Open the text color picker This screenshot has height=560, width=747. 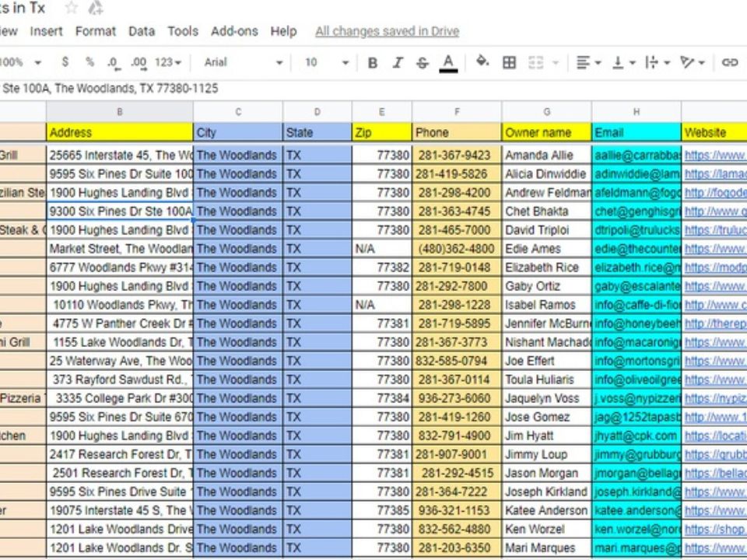448,62
